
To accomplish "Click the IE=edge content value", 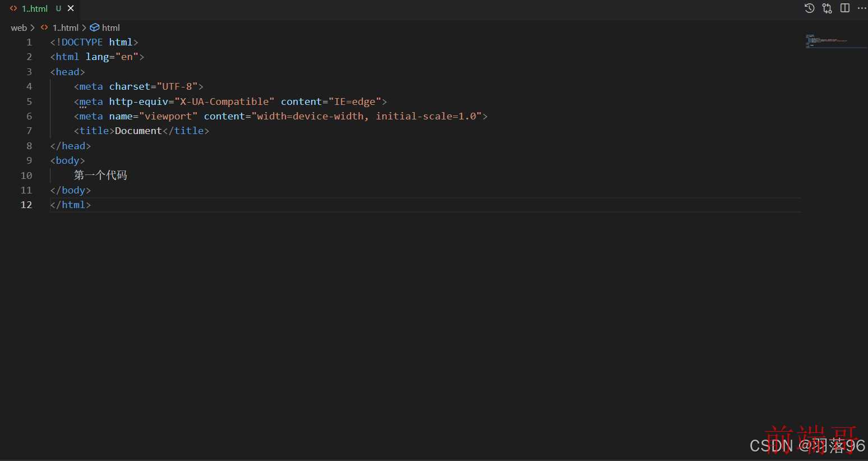I will coord(355,102).
